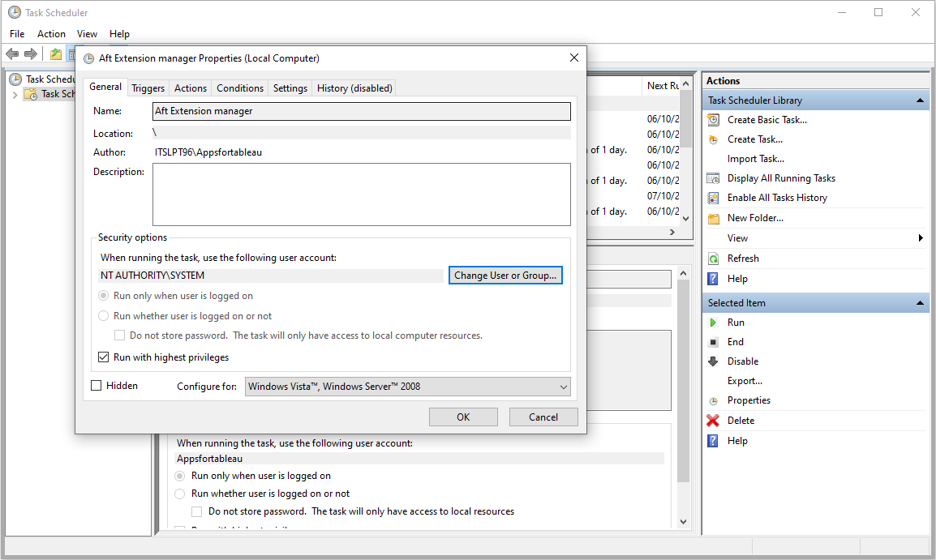Enable the Hidden checkbox
This screenshot has height=560, width=936.
pyautogui.click(x=97, y=386)
